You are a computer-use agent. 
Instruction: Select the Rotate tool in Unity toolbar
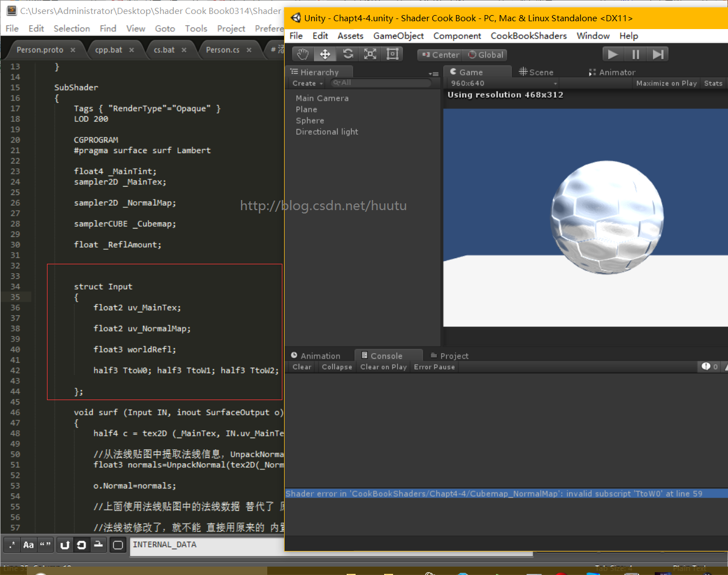(348, 54)
